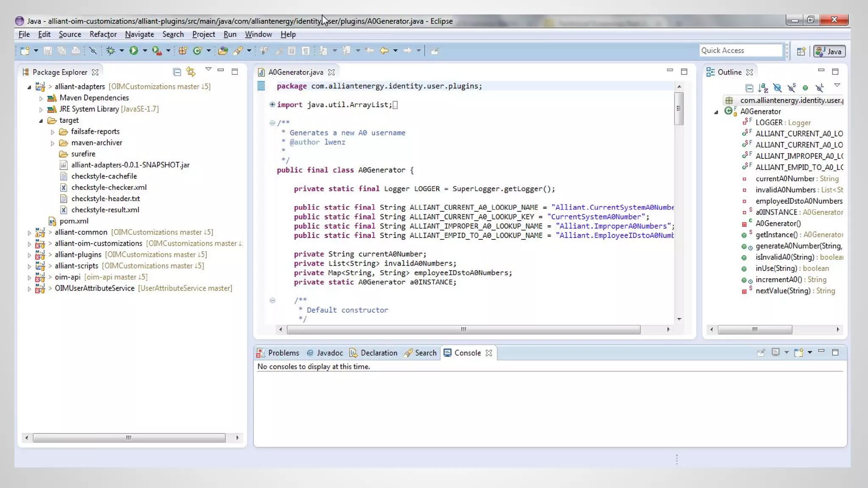Select the Java perspective button

829,51
